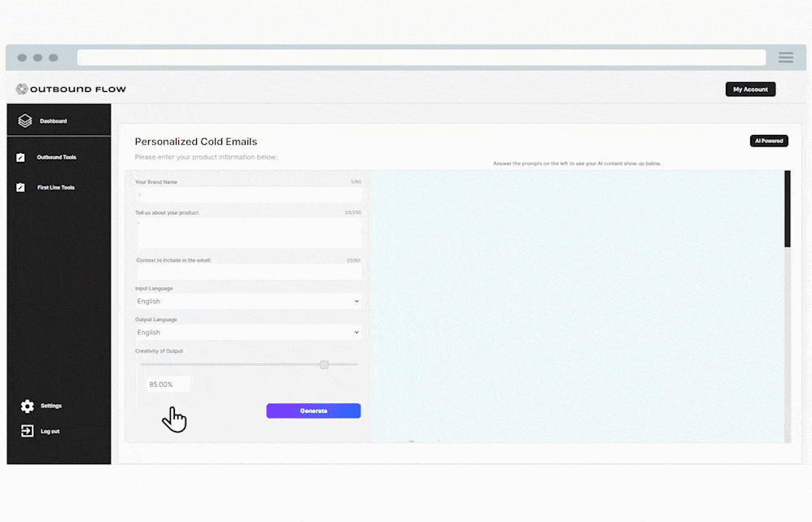Viewport: 812px width, 522px height.
Task: Select the 85.00% creativity value field
Action: (x=168, y=385)
